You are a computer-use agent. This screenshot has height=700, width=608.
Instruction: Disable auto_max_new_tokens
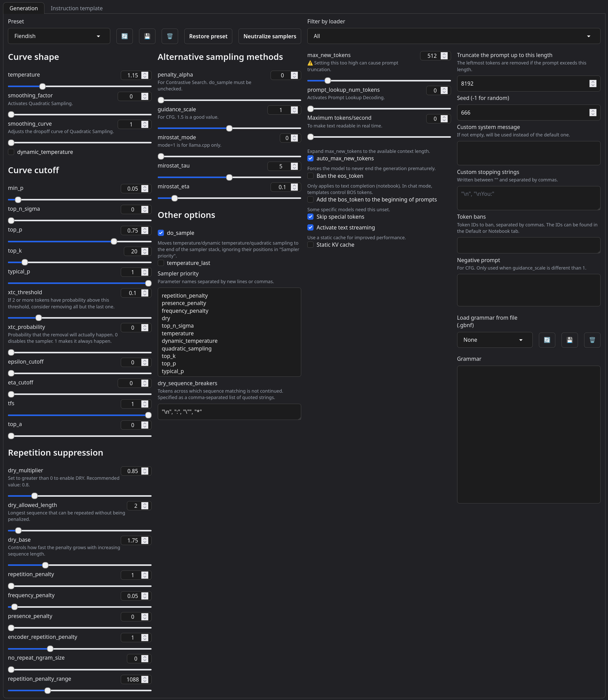[310, 158]
